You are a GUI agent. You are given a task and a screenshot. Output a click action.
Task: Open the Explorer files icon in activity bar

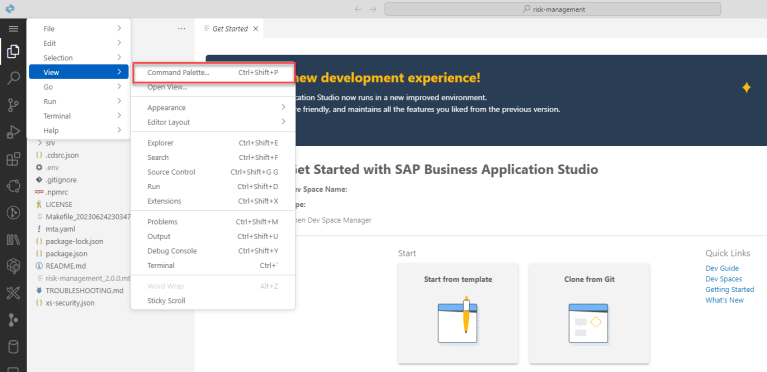(x=13, y=50)
